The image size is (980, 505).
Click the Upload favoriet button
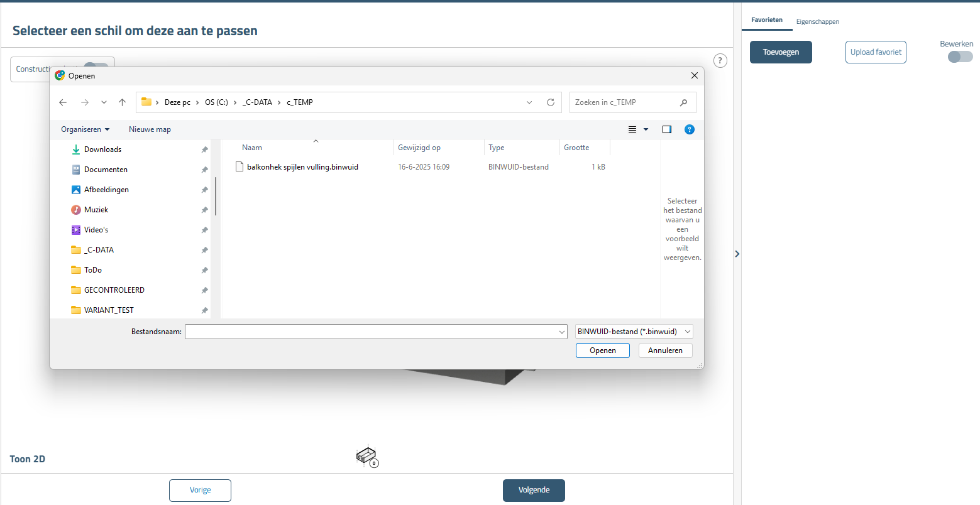[x=876, y=52]
